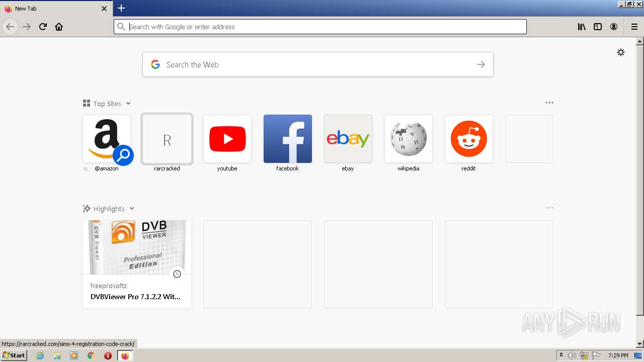Click the Google logo in search box

click(x=155, y=64)
